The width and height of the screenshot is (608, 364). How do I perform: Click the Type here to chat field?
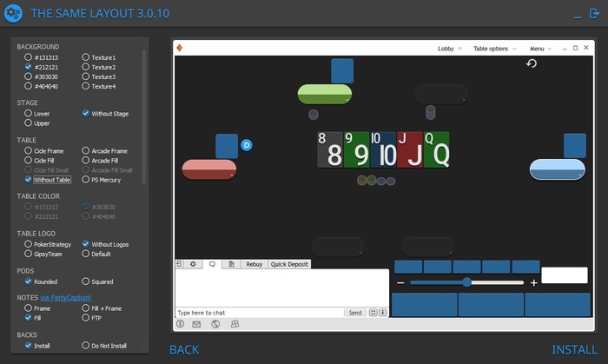[259, 313]
